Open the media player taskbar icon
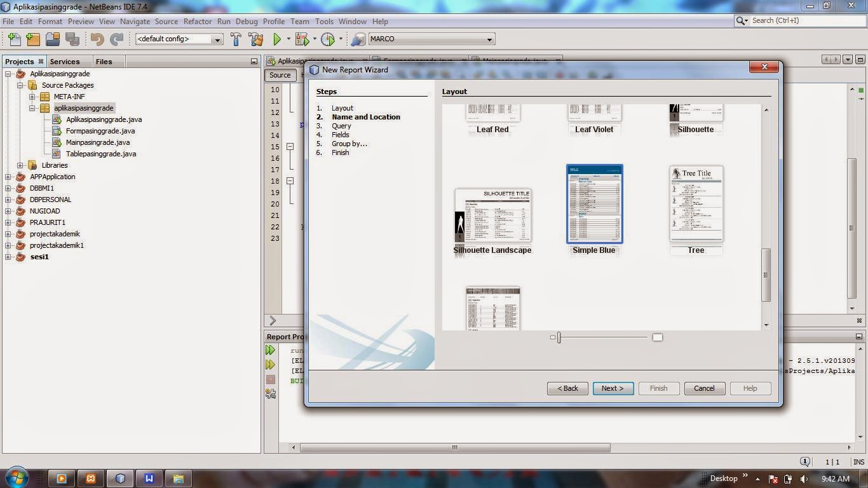 pos(62,478)
